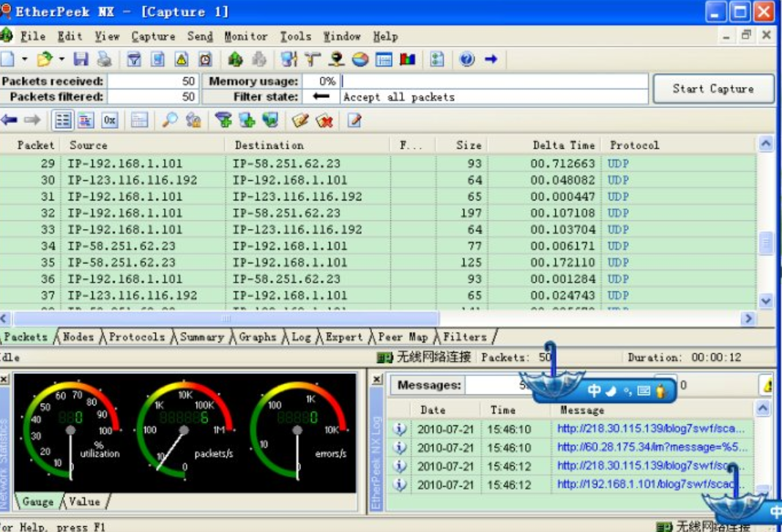
Task: Switch to the Value tab in gauges panel
Action: coord(84,501)
